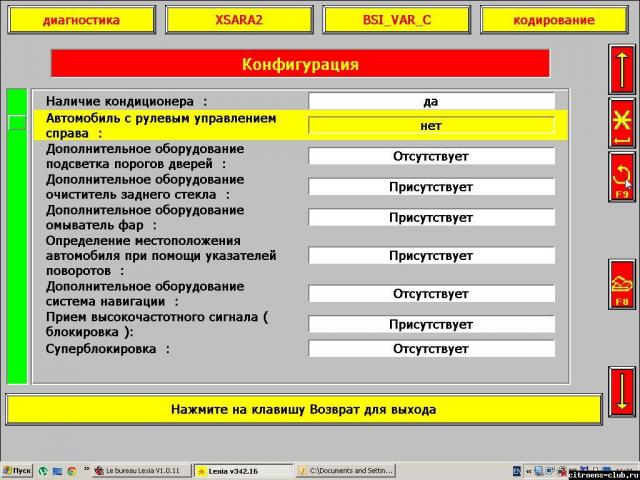Select the Автомобиль с рулевым управлением справа row

point(300,125)
